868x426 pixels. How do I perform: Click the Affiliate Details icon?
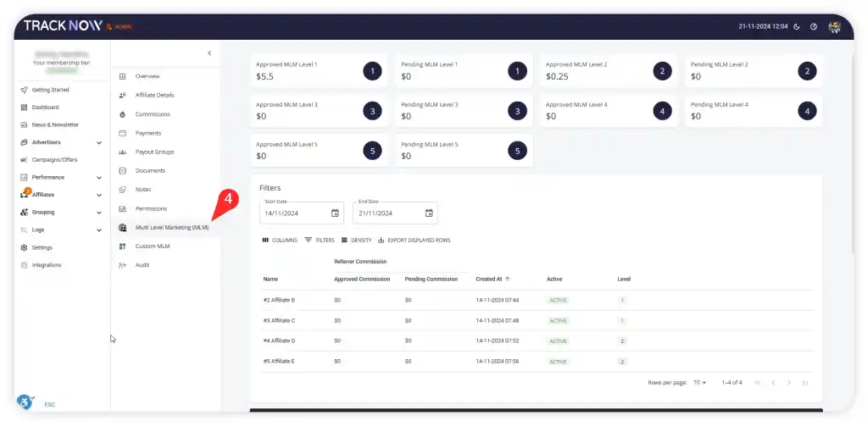coord(123,95)
